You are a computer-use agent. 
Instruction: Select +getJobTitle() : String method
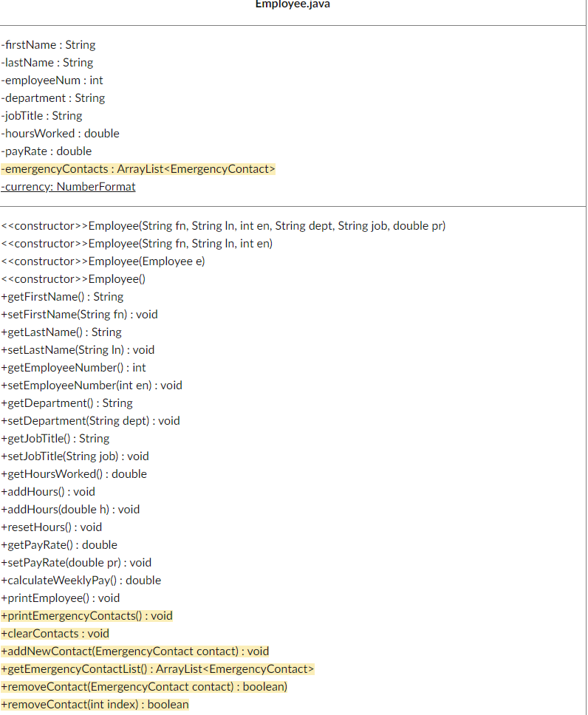pyautogui.click(x=55, y=439)
